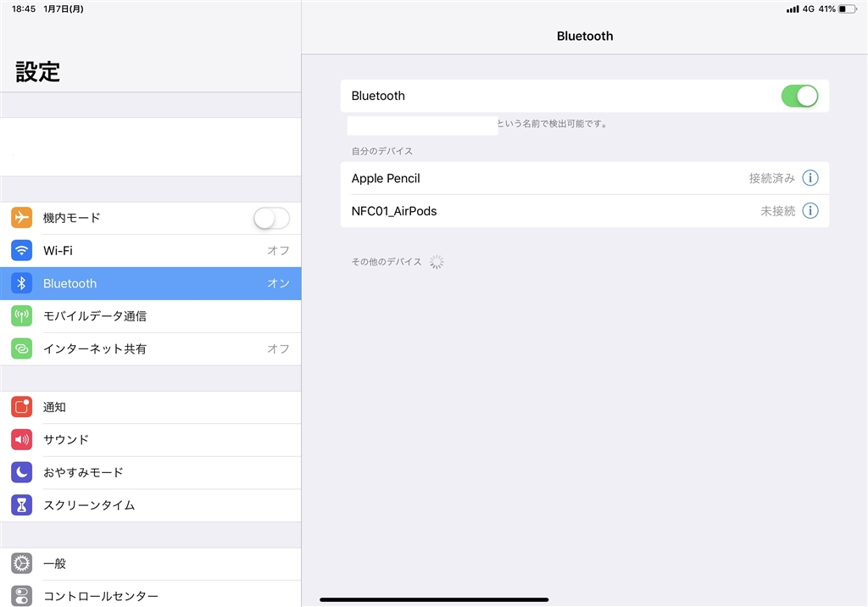868x607 pixels.
Task: Tap the Wi-Fi icon in sidebar
Action: (21, 250)
